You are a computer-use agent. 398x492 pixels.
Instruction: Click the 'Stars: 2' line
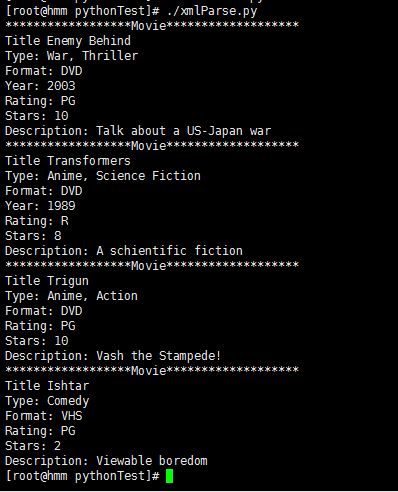(33, 446)
